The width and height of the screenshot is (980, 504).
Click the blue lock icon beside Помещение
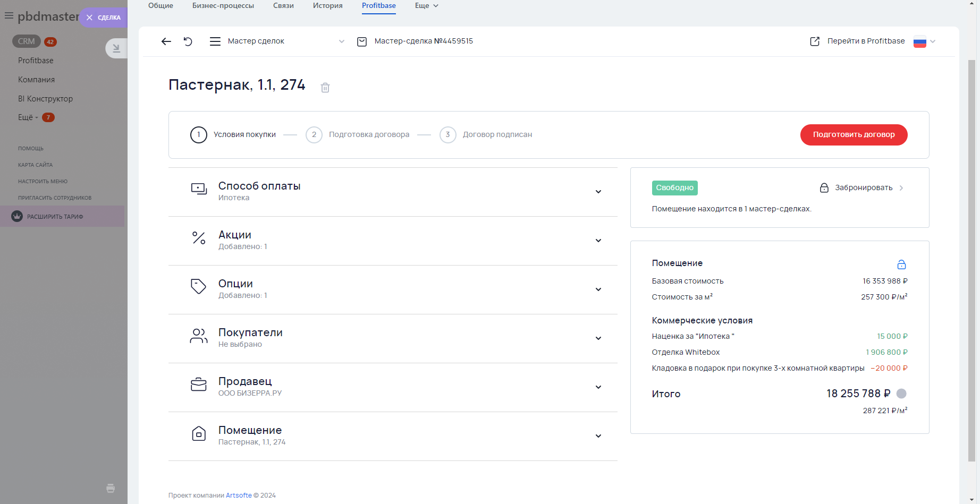coord(901,264)
